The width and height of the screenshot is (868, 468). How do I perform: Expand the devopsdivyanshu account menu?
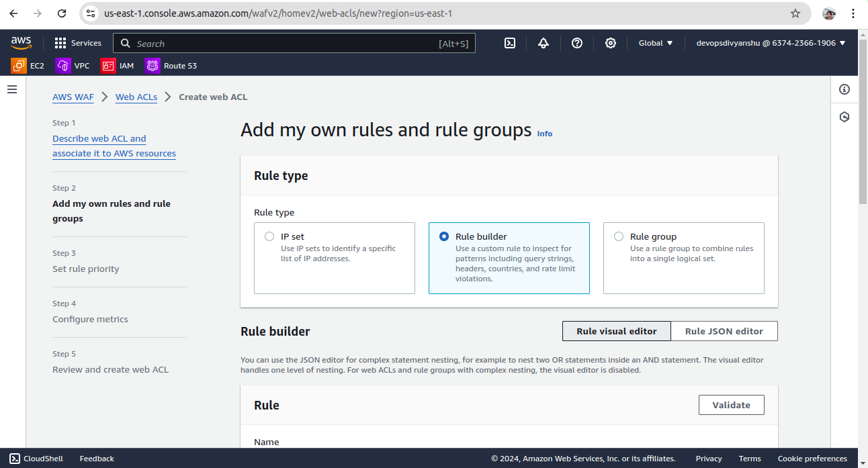click(x=771, y=43)
